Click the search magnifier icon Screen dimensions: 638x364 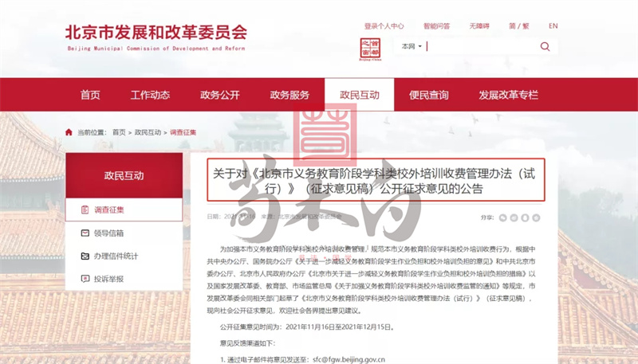545,47
